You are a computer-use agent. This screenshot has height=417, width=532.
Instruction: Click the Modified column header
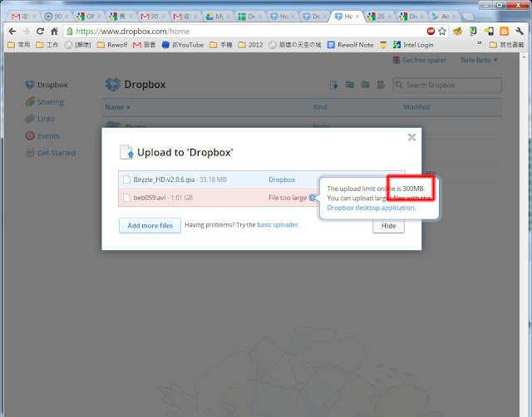pos(416,107)
